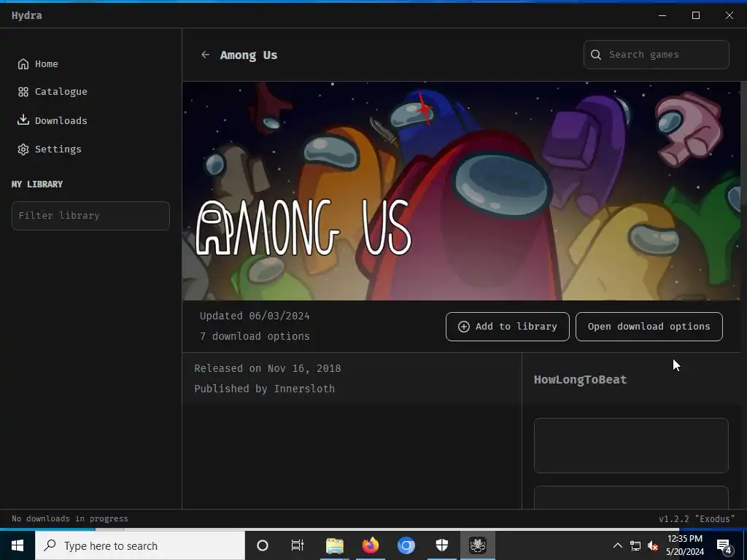Open Task View on taskbar
This screenshot has width=747, height=560.
pos(298,545)
